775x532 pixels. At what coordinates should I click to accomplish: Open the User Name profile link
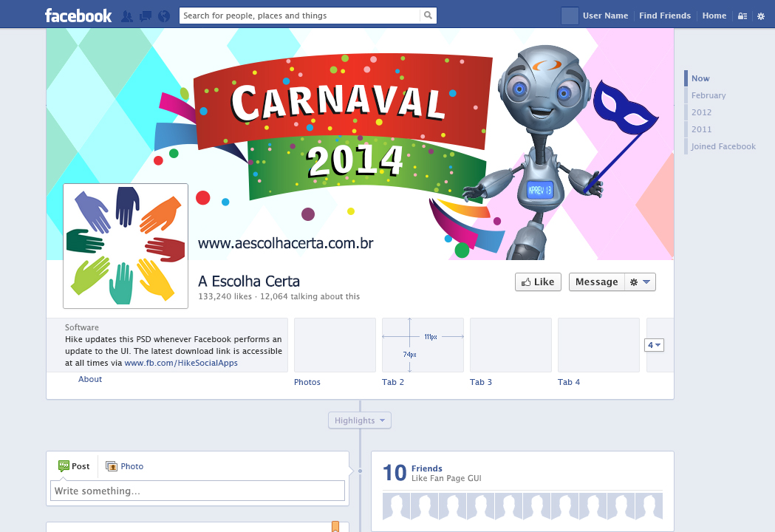coord(606,16)
